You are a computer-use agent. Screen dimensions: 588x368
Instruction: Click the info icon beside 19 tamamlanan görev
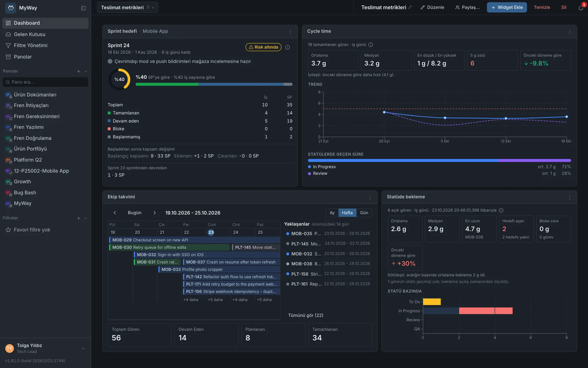pyautogui.click(x=371, y=45)
